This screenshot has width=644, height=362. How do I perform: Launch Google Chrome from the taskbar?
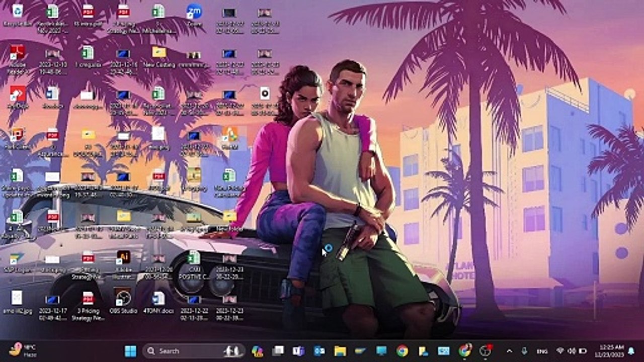coord(402,351)
